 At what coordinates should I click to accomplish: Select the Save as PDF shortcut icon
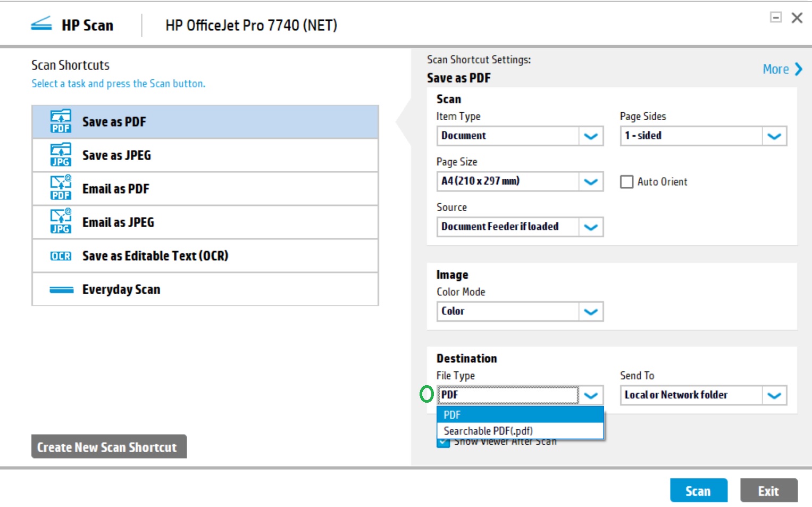click(x=61, y=121)
